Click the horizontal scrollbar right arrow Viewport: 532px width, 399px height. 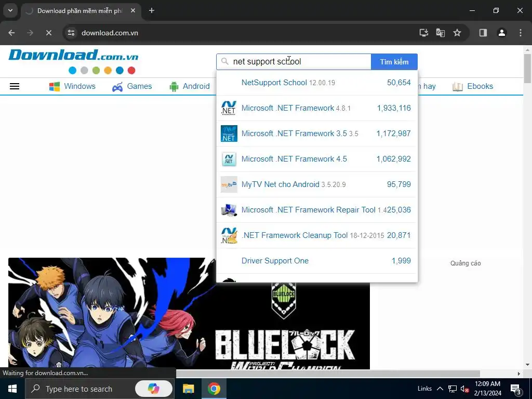click(519, 374)
